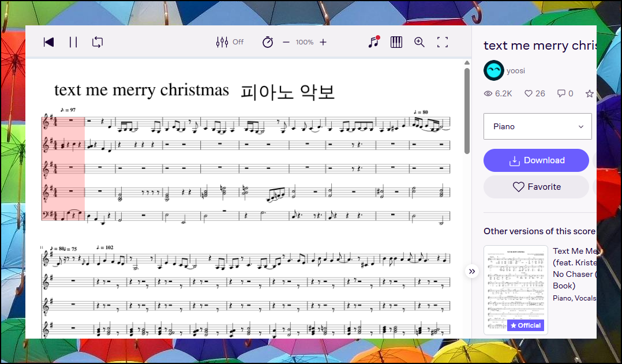
Task: Click the score vertical scrollbar
Action: click(467, 111)
